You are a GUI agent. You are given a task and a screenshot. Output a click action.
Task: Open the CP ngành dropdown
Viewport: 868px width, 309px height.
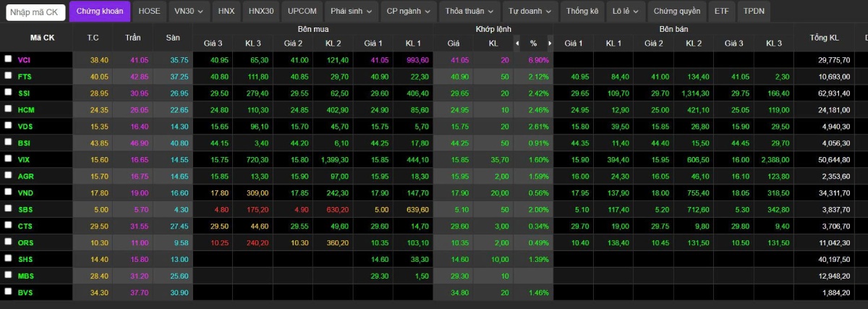point(409,11)
